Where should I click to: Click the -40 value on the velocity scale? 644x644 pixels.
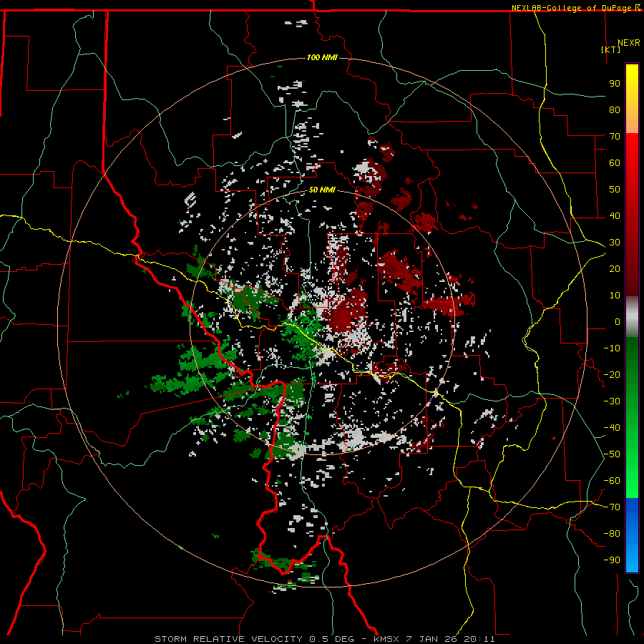(612, 428)
